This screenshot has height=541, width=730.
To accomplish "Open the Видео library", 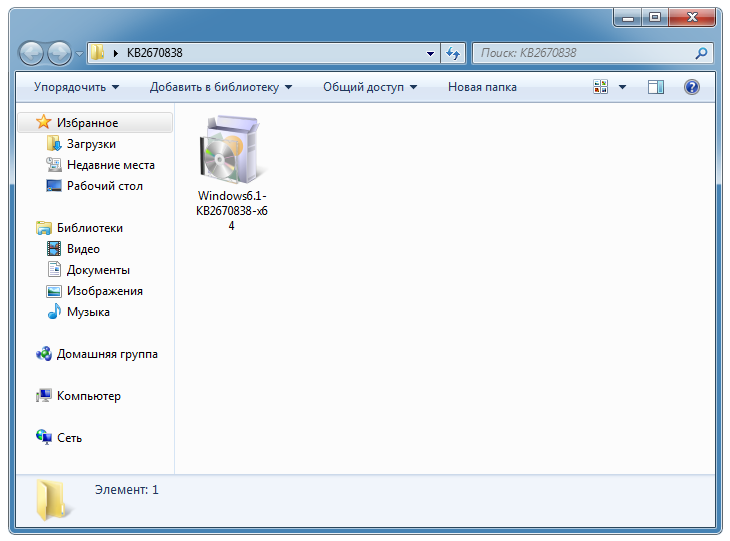I will tap(83, 249).
